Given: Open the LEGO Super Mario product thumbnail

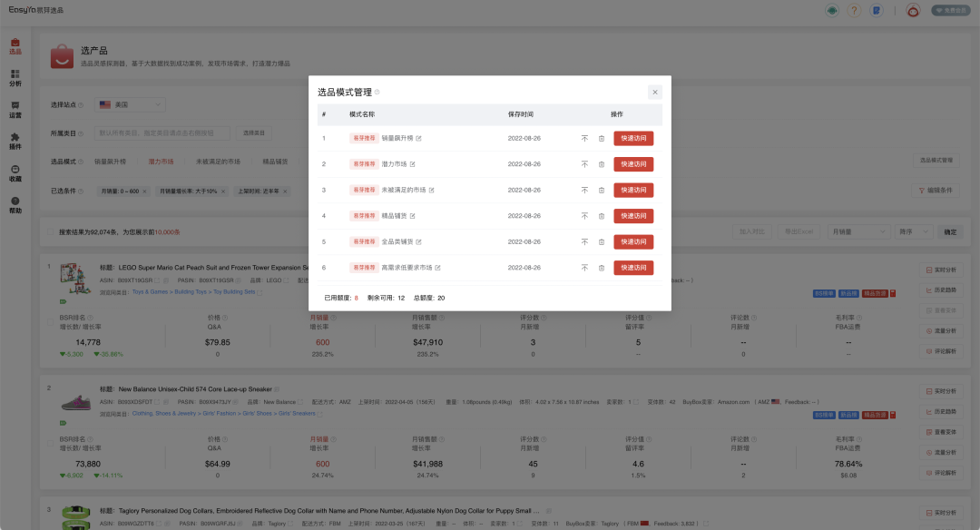Looking at the screenshot, I should pos(75,279).
